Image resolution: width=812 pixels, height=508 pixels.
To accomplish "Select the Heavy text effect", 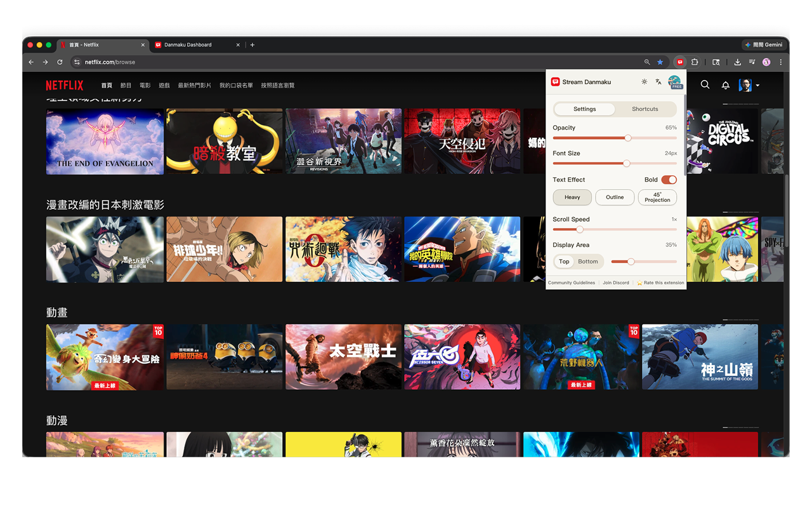I will pyautogui.click(x=572, y=197).
